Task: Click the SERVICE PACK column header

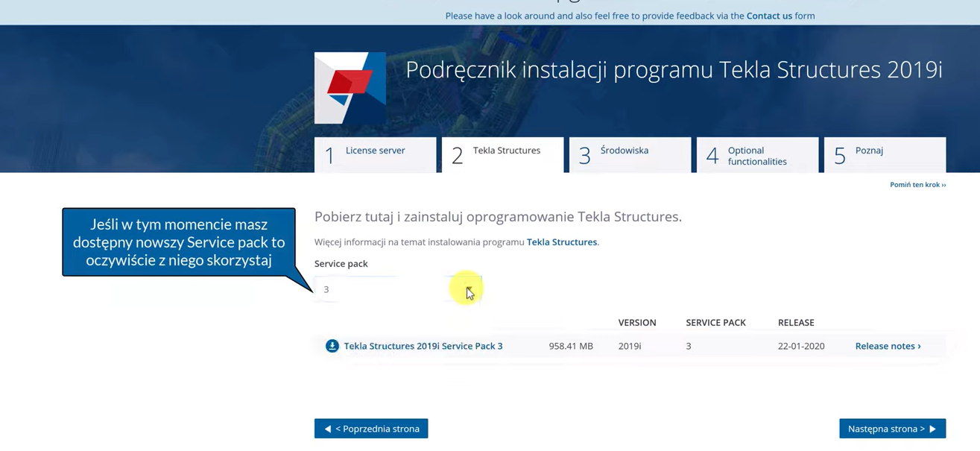Action: [715, 323]
